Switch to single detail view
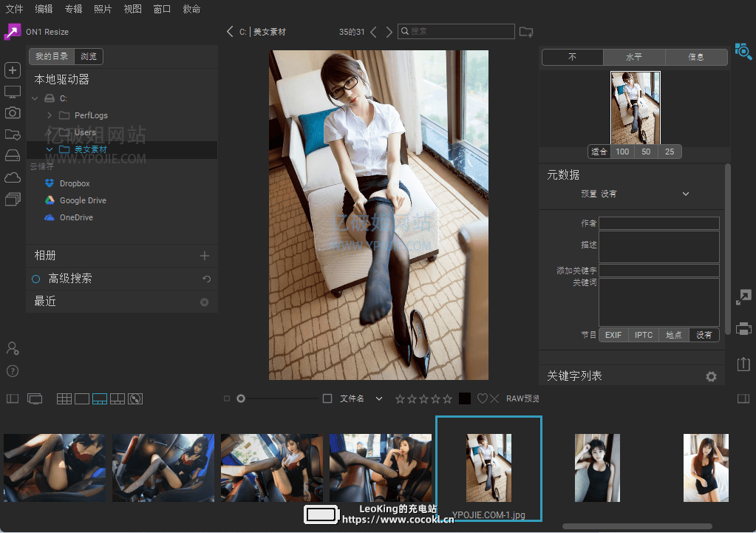Viewport: 756px width, 533px height. click(81, 398)
